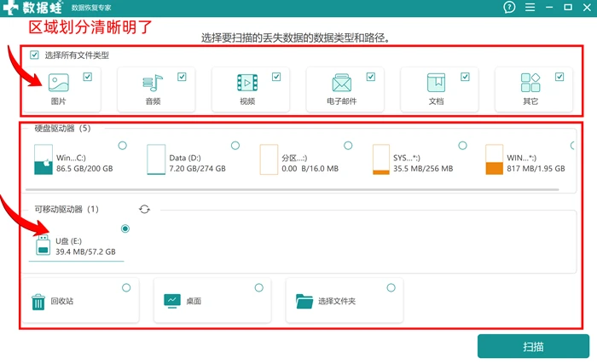Select the 图片 picture file type icon
Image resolution: width=597 pixels, height=364 pixels.
59,83
